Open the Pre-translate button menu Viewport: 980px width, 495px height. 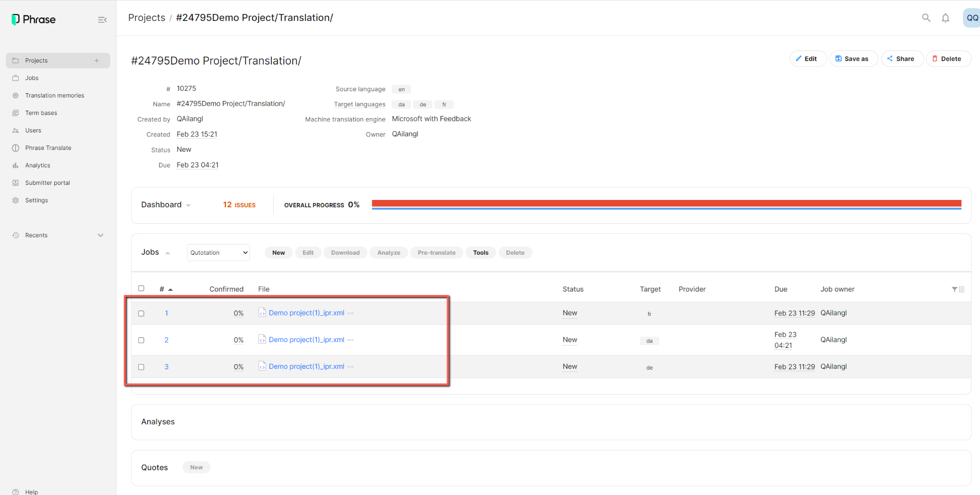point(436,252)
